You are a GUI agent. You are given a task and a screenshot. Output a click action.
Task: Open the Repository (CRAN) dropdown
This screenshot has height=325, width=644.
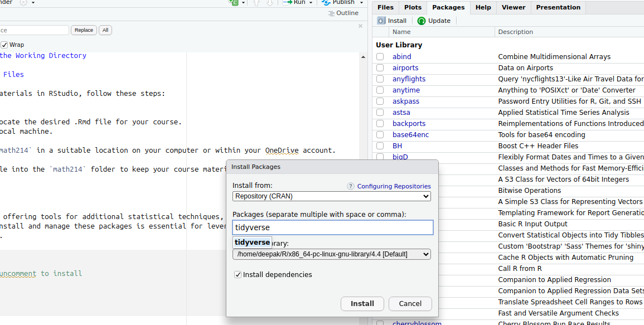tap(332, 196)
